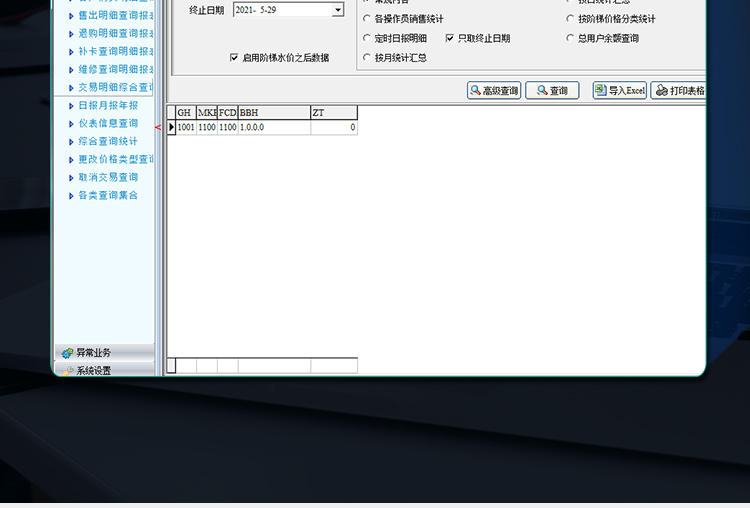Select 取消交易查询 in the sidebar
This screenshot has height=508, width=750.
pos(108,177)
